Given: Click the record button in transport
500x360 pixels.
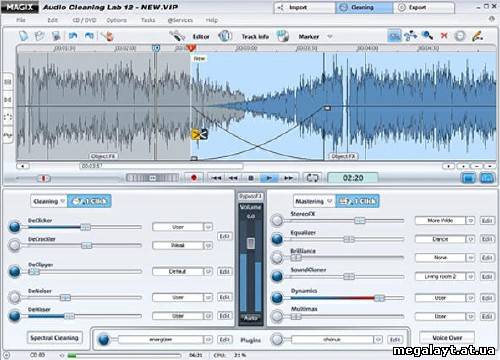Looking at the screenshot, I should click(x=194, y=178).
